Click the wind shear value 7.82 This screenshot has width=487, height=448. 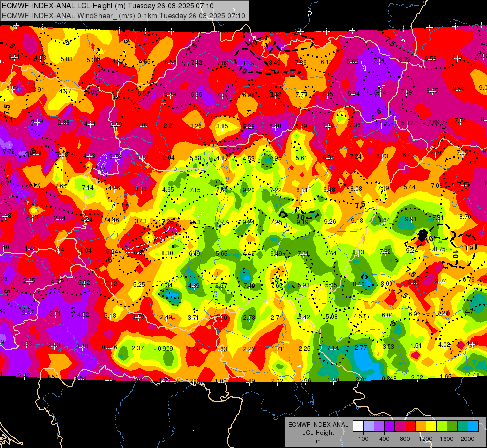[x=385, y=252]
